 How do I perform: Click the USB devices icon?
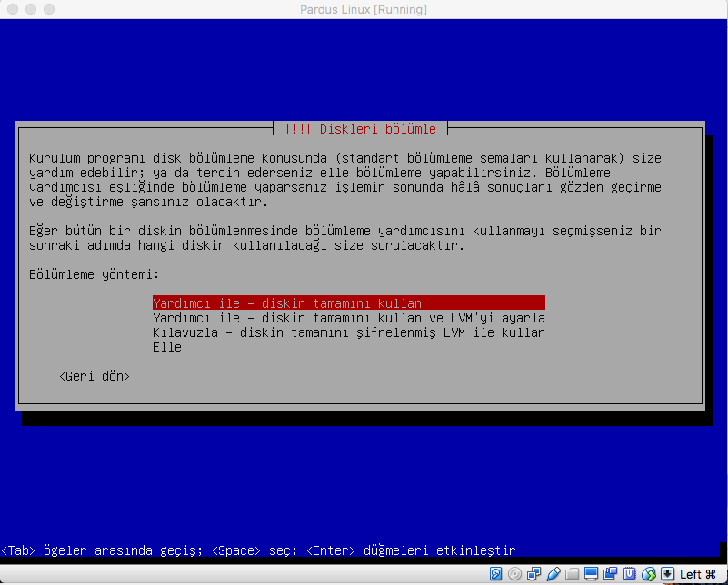pyautogui.click(x=553, y=574)
